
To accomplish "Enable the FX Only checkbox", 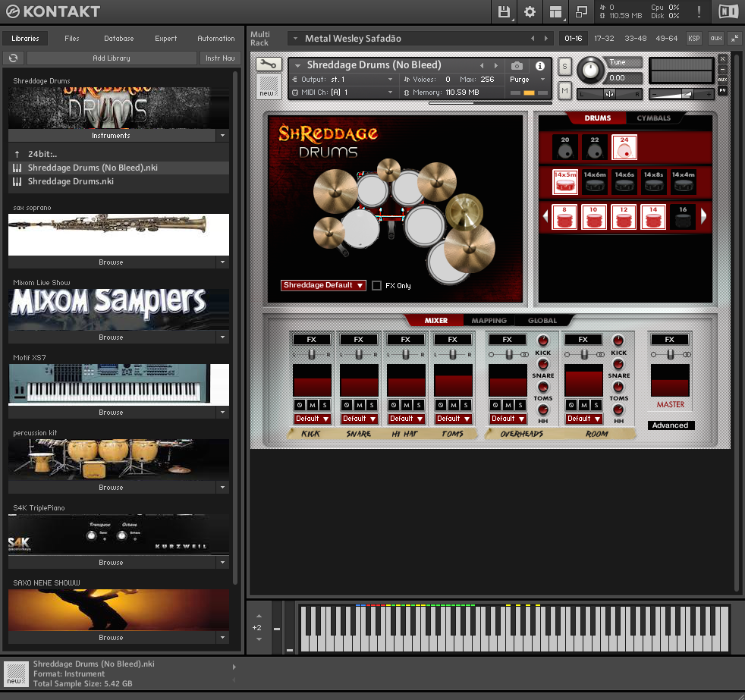I will 377,285.
